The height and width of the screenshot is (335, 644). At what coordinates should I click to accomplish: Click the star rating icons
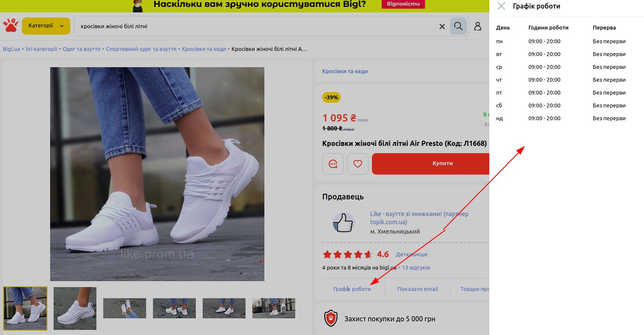click(347, 255)
